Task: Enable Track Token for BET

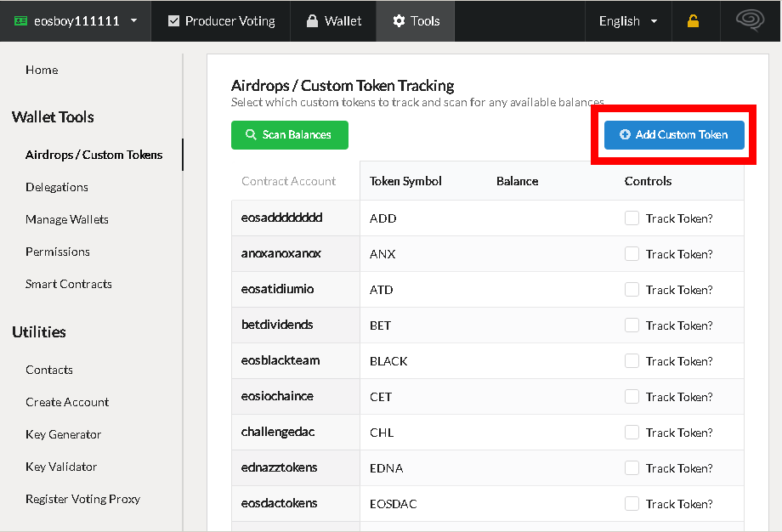Action: (632, 325)
